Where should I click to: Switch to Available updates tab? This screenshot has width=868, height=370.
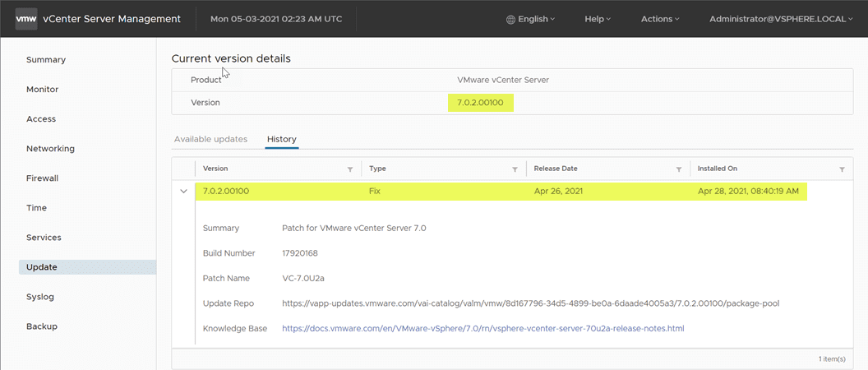coord(210,139)
